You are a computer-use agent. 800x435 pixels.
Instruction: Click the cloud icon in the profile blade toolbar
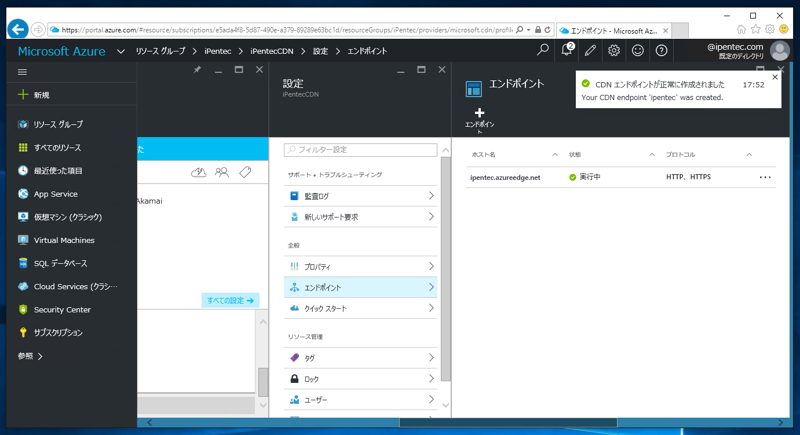198,172
